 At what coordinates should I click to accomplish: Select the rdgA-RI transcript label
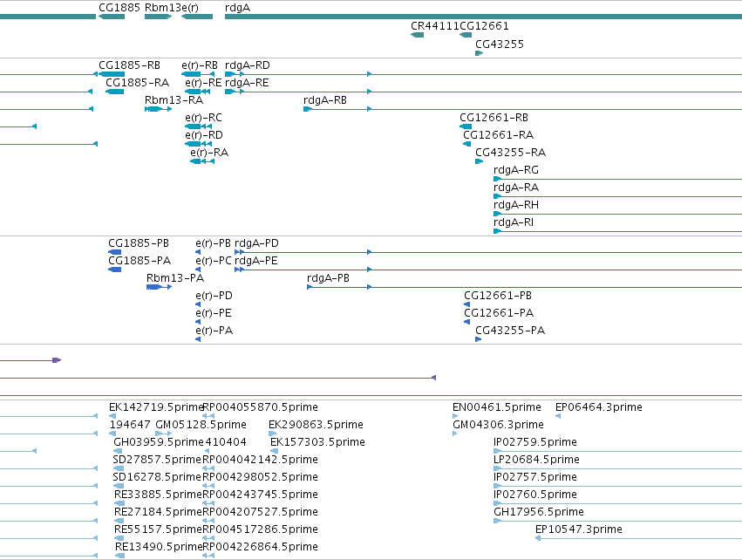(514, 222)
